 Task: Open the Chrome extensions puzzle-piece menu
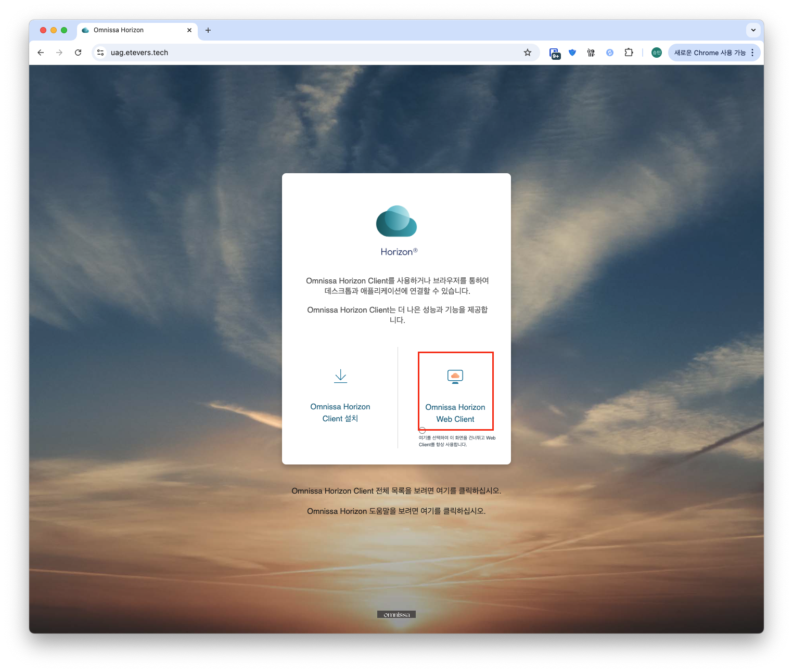click(x=629, y=53)
